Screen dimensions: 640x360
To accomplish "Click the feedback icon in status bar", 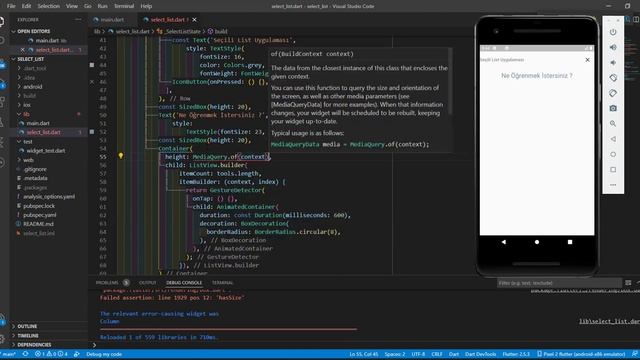I will (x=635, y=354).
